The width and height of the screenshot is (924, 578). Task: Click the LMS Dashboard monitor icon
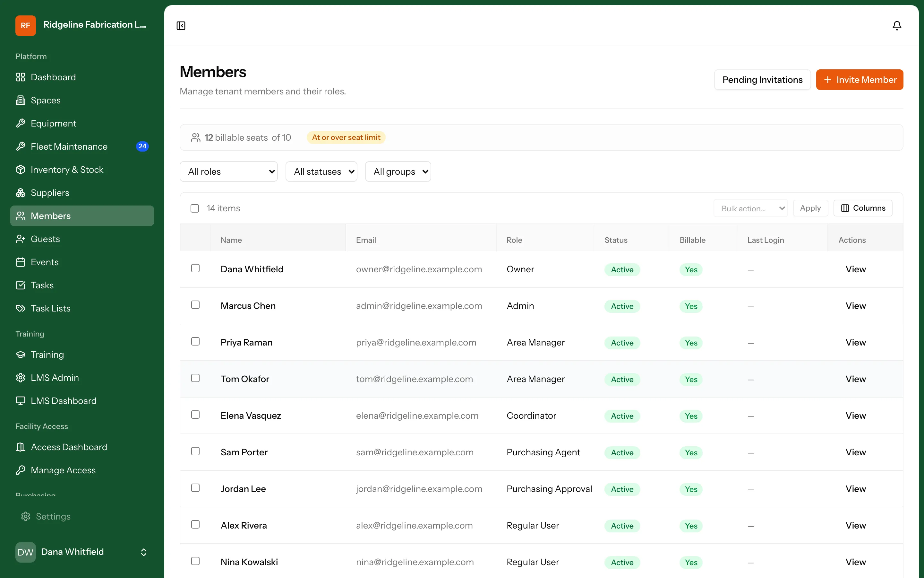click(21, 401)
